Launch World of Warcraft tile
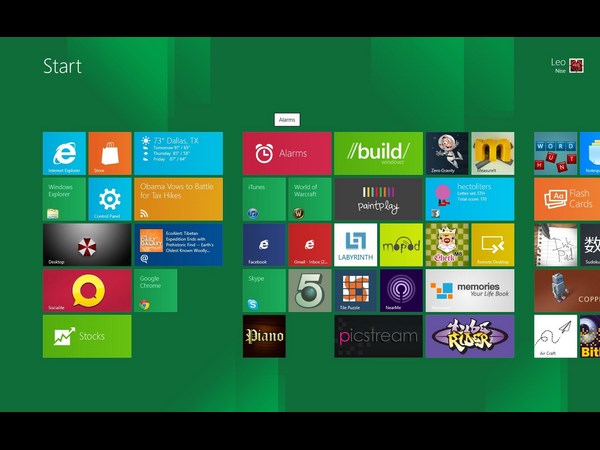Viewport: 600px width, 450px height. (310, 199)
